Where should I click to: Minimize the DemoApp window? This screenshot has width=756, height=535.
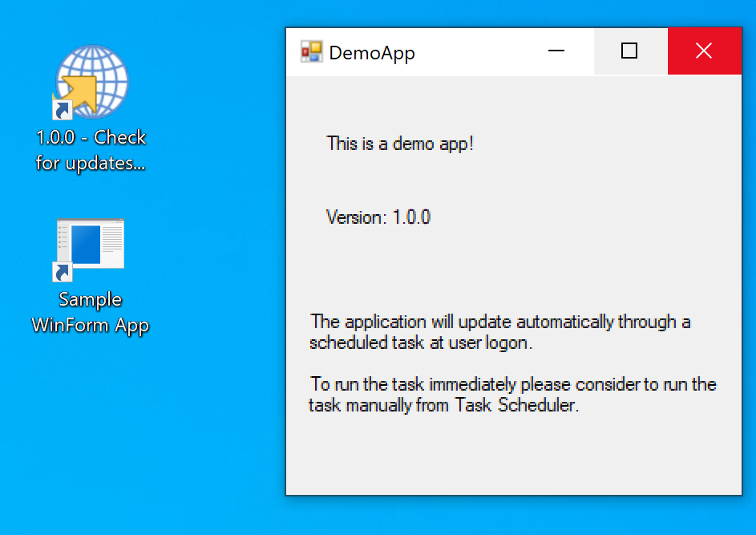click(x=556, y=51)
